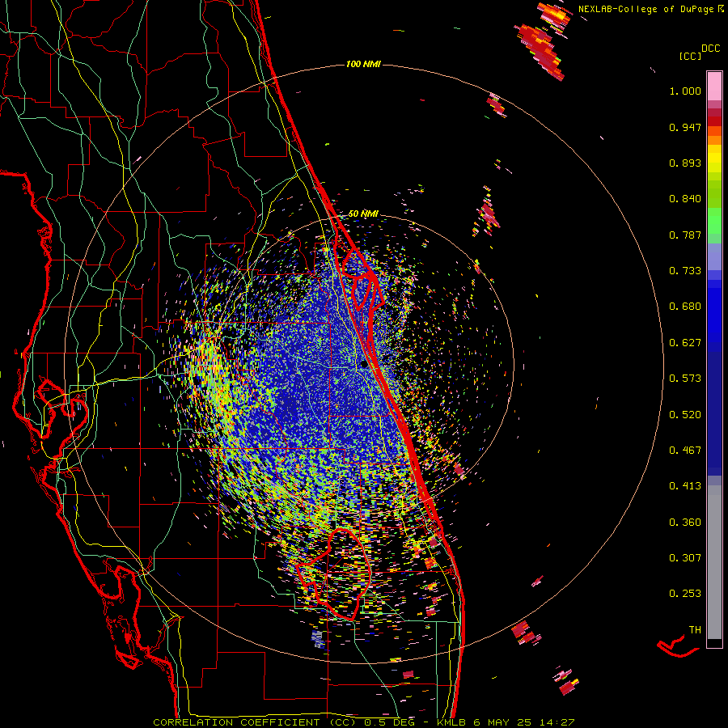The height and width of the screenshot is (728, 728).
Task: Click the 0.680 color scale value
Action: (685, 307)
